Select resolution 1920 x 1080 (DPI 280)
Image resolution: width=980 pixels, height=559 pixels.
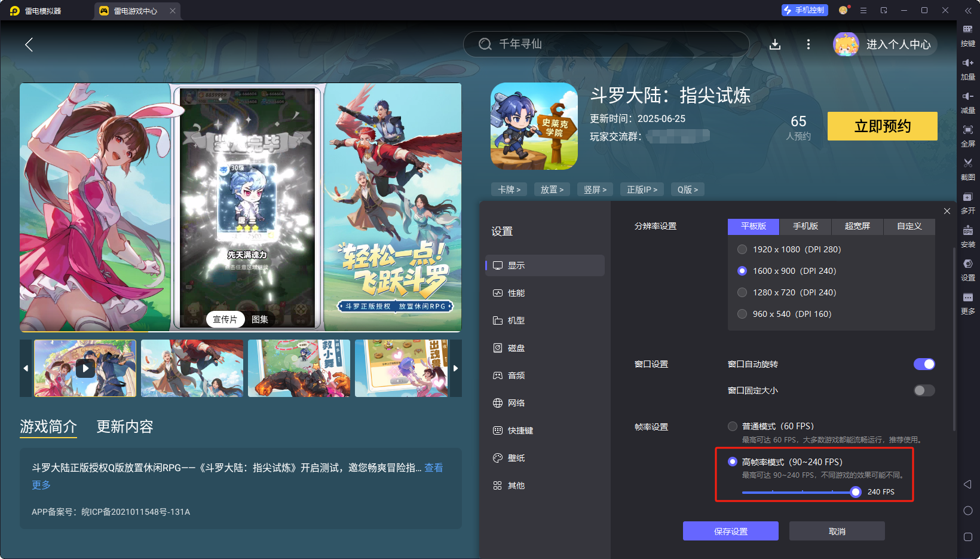tap(742, 249)
